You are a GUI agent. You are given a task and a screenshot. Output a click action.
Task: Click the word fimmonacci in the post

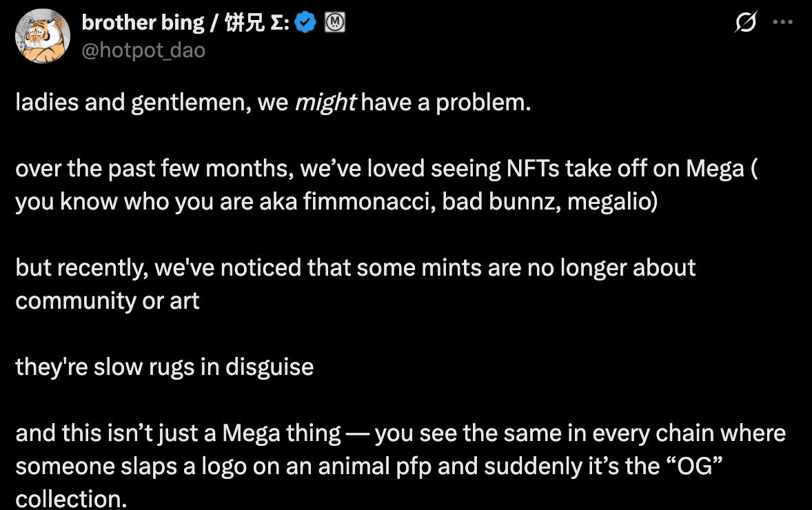coord(369,201)
